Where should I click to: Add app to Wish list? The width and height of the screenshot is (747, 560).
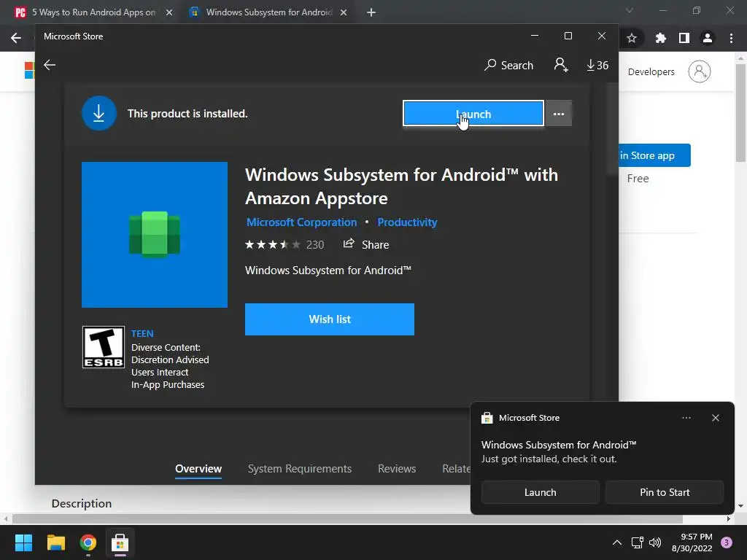coord(330,319)
